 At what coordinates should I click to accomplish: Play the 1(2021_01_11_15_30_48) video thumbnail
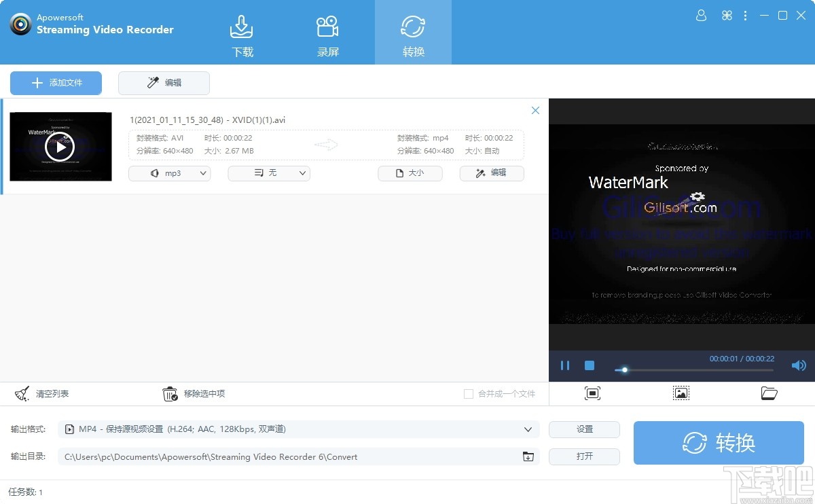(x=60, y=146)
